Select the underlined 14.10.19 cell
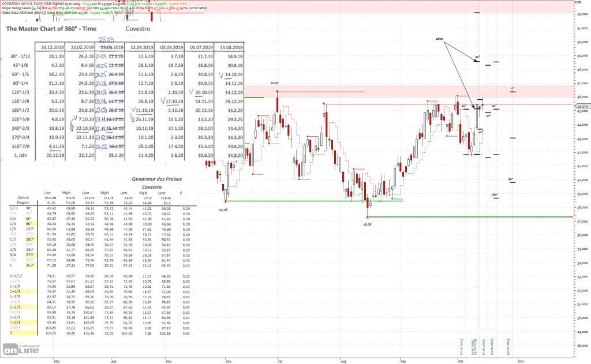The image size is (591, 364). pyautogui.click(x=234, y=74)
